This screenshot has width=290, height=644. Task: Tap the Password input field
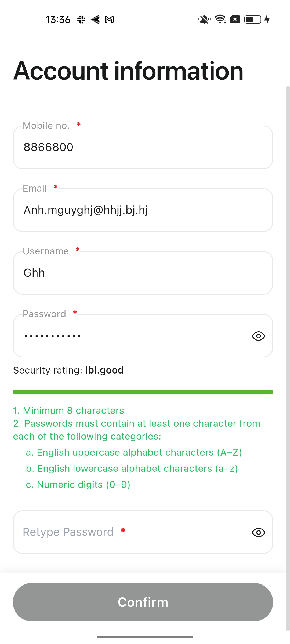pyautogui.click(x=129, y=336)
